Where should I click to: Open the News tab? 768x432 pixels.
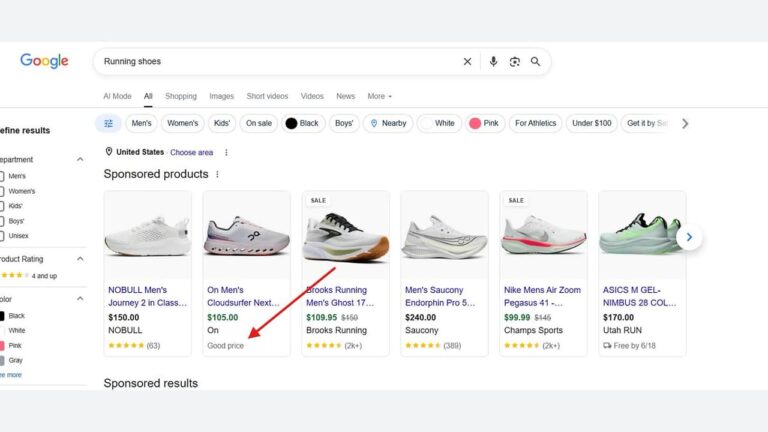pyautogui.click(x=345, y=96)
